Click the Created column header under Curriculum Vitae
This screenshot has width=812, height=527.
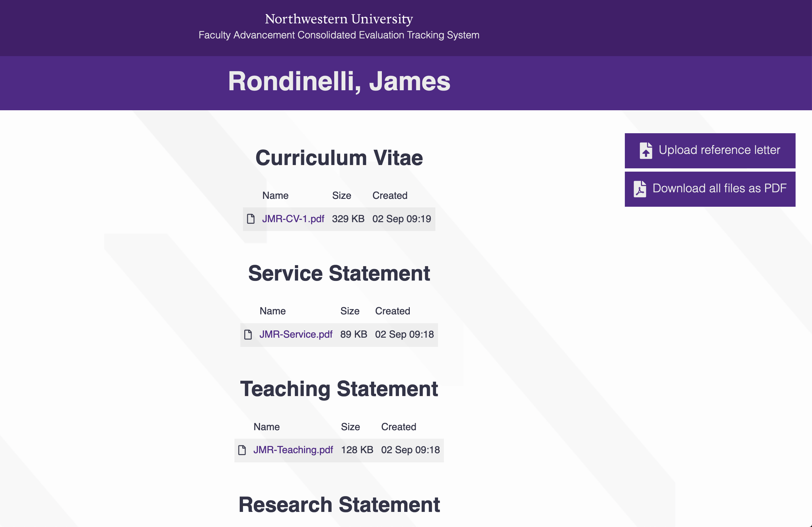click(x=390, y=196)
